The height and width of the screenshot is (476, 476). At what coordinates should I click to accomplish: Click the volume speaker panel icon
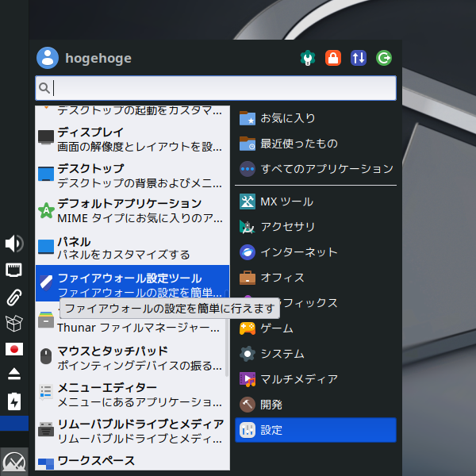point(14,244)
